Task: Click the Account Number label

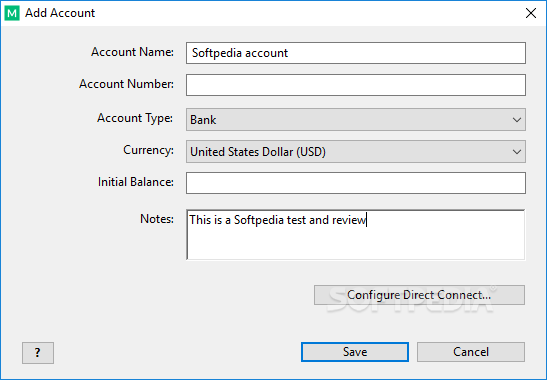Action: pyautogui.click(x=126, y=84)
